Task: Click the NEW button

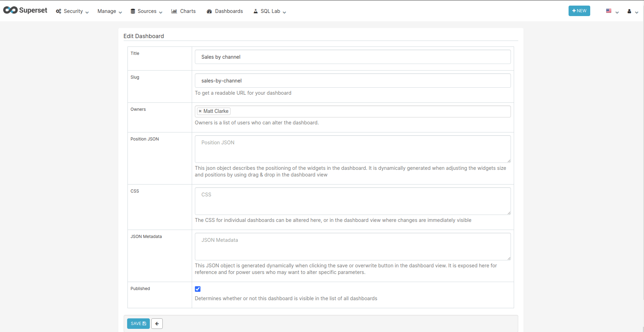Action: click(579, 11)
